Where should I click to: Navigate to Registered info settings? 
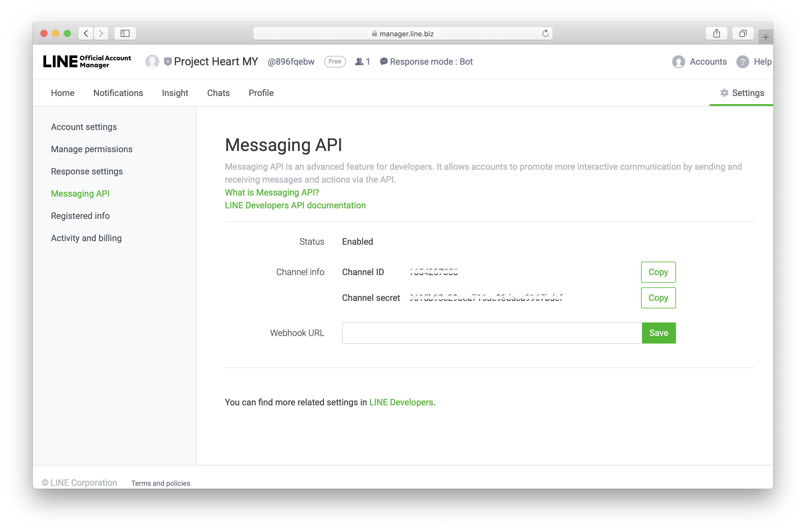coord(80,216)
